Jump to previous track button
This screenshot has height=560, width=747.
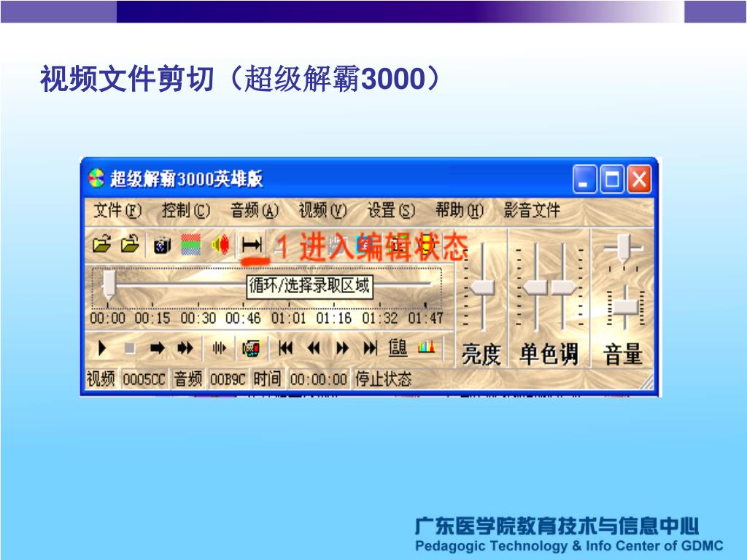point(285,349)
